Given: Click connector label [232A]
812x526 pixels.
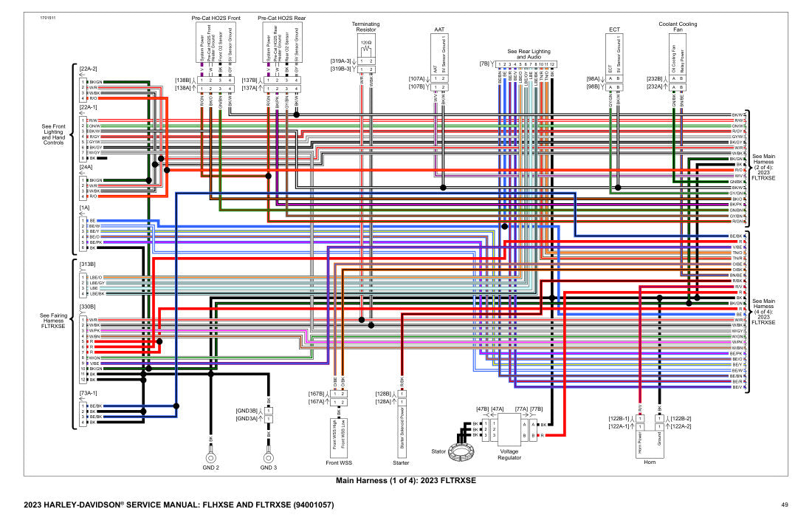Looking at the screenshot, I should [655, 86].
